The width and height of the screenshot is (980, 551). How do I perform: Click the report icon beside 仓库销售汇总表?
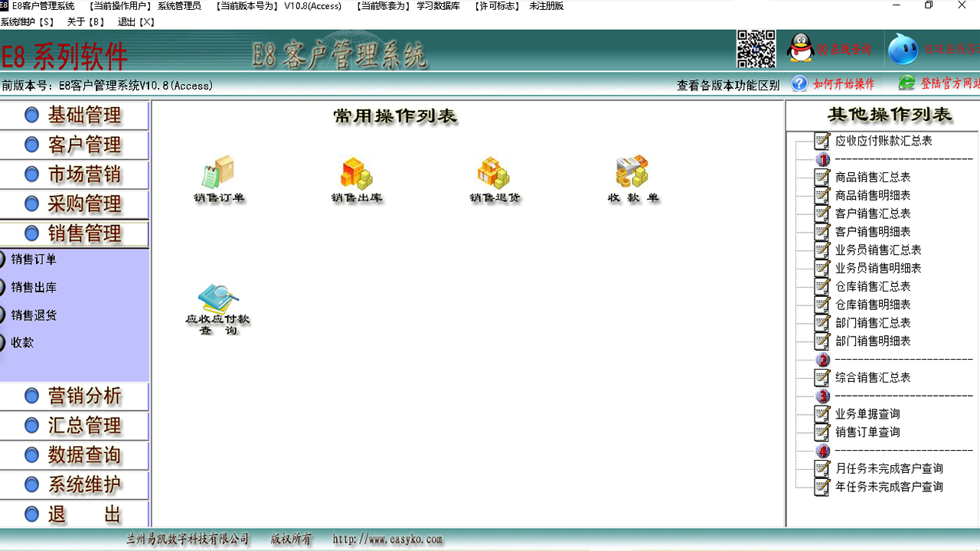point(822,286)
